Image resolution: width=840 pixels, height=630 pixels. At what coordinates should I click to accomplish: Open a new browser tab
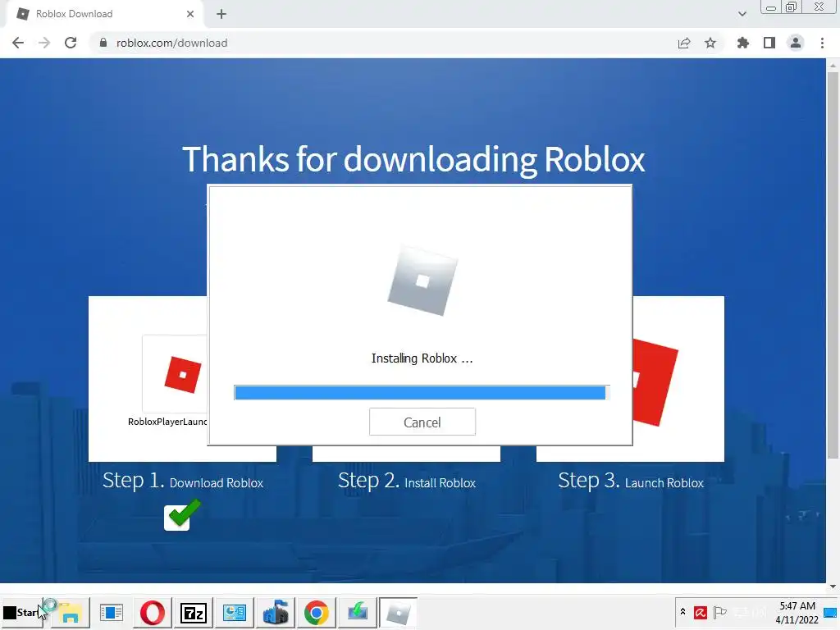pyautogui.click(x=221, y=14)
